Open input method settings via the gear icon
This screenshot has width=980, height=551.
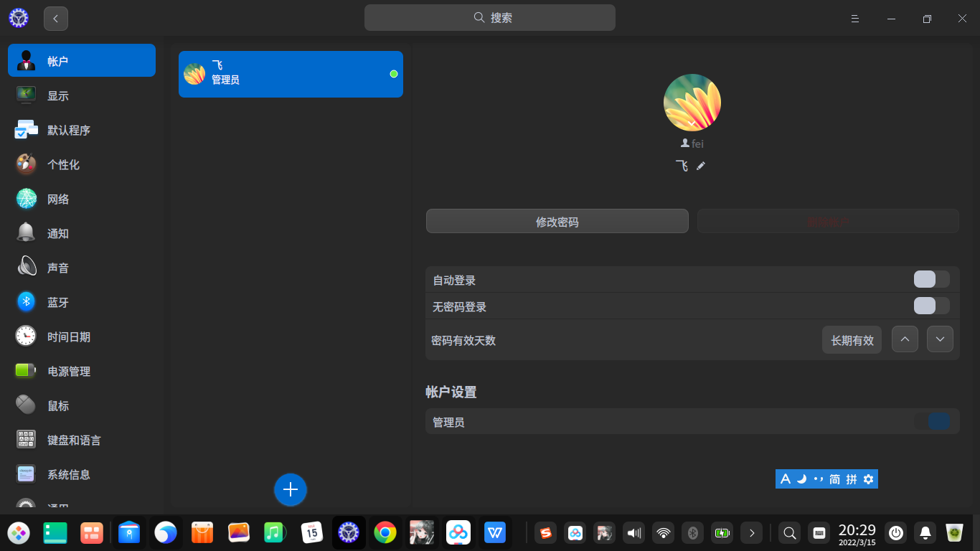click(869, 479)
